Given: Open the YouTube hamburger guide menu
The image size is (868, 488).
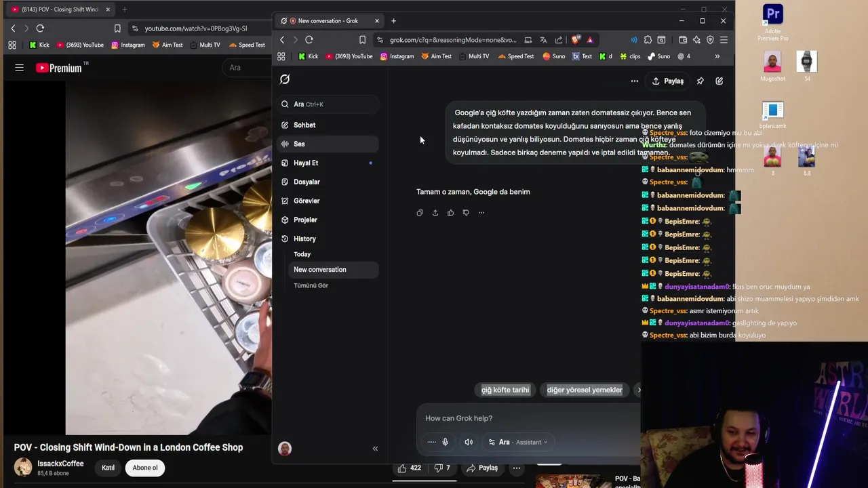Looking at the screenshot, I should click(20, 68).
